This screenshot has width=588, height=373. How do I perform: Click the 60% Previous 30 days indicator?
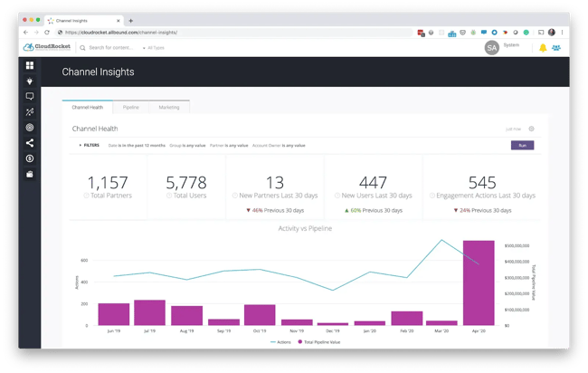pyautogui.click(x=373, y=211)
